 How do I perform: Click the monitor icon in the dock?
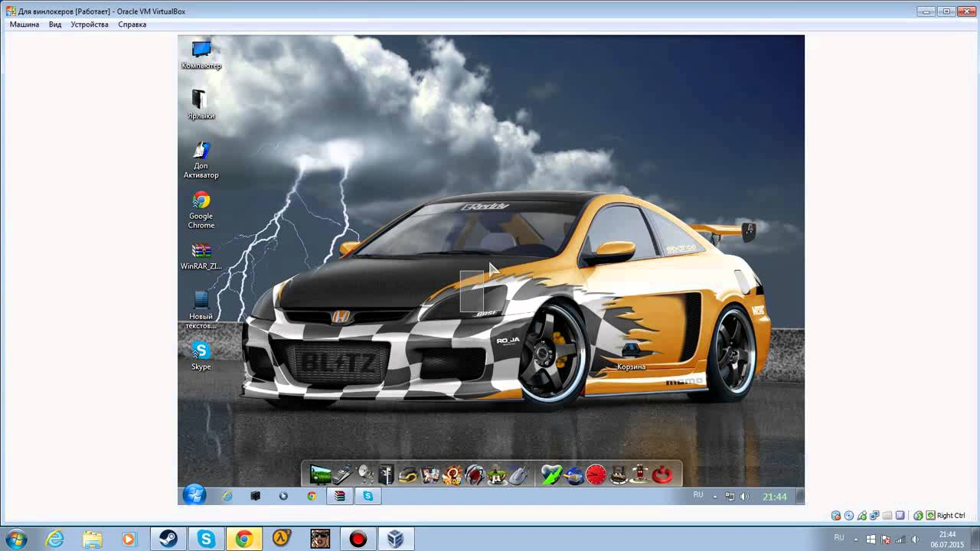321,474
